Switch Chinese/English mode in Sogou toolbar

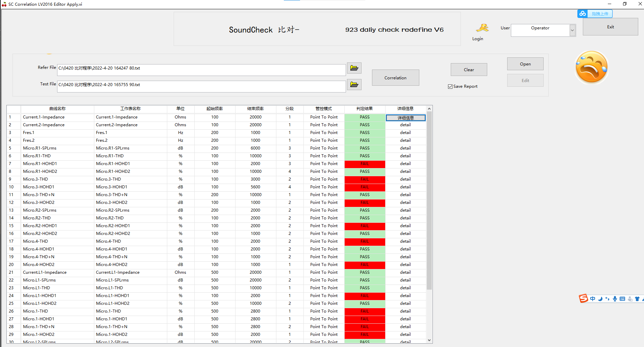(x=593, y=299)
